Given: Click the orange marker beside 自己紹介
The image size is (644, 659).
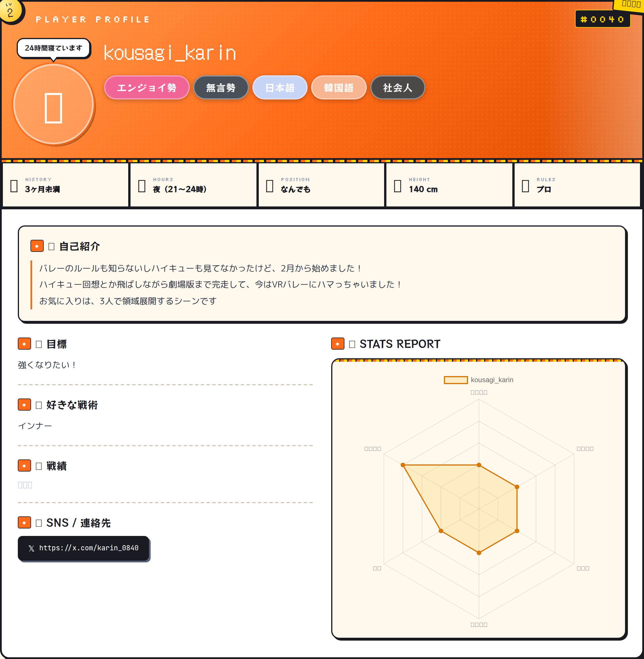Looking at the screenshot, I should coord(37,246).
